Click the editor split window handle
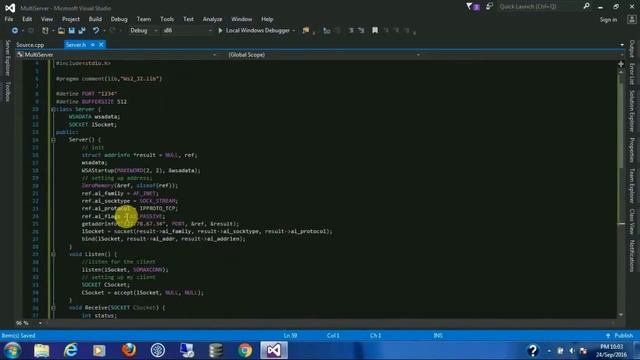This screenshot has height=360, width=640. tap(621, 64)
